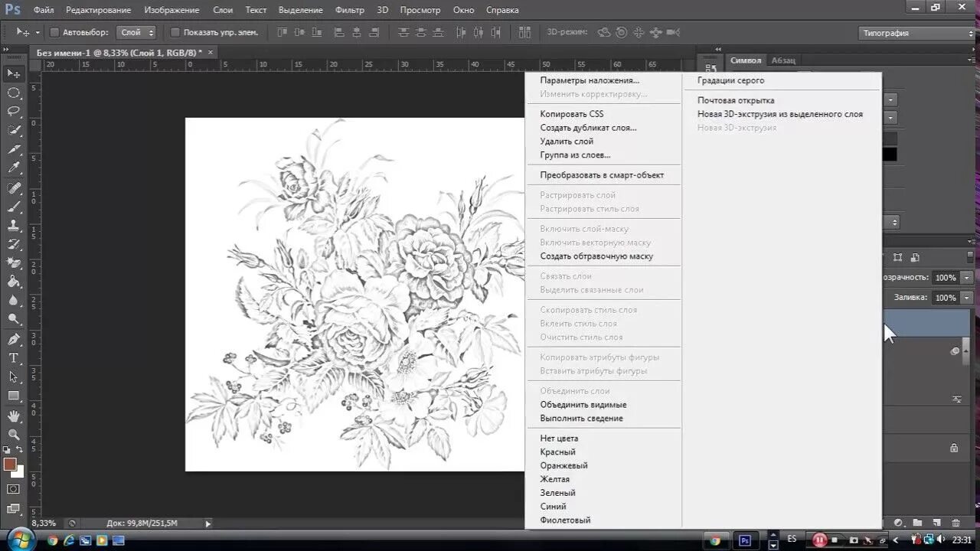Image resolution: width=980 pixels, height=551 pixels.
Task: Select the Pen tool
Action: click(x=14, y=339)
